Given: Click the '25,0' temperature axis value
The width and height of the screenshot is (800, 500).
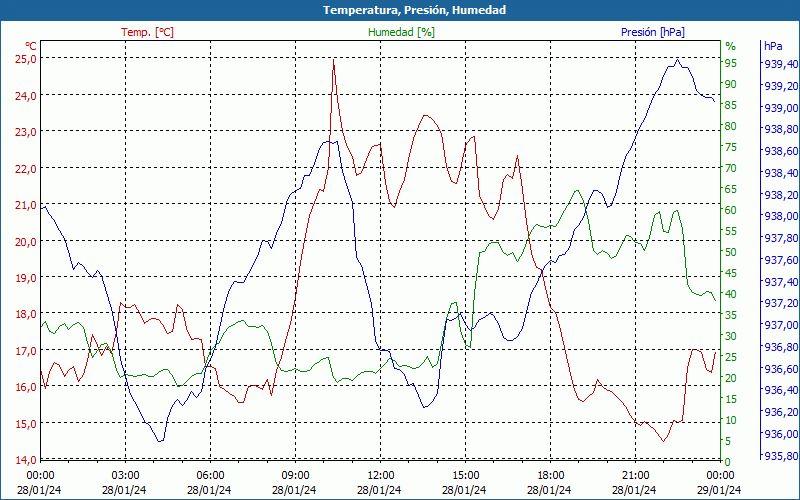Looking at the screenshot, I should point(26,59).
